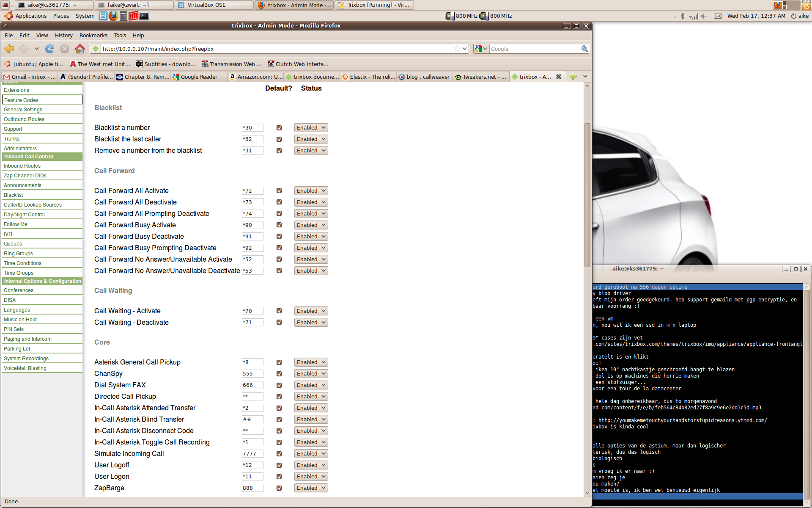Toggle default checkbox for Call Forward All Activate
The height and width of the screenshot is (508, 812).
click(279, 191)
